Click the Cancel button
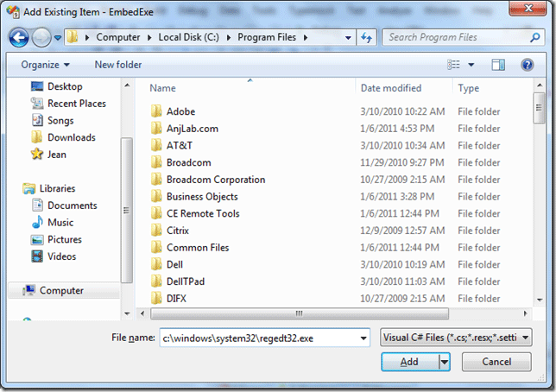Viewport: 556px width, 392px height. click(496, 362)
